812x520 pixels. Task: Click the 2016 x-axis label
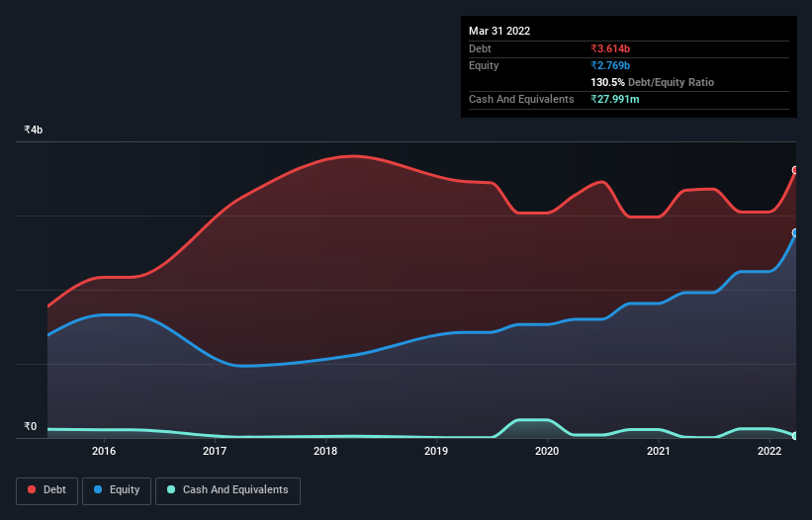[x=104, y=451]
